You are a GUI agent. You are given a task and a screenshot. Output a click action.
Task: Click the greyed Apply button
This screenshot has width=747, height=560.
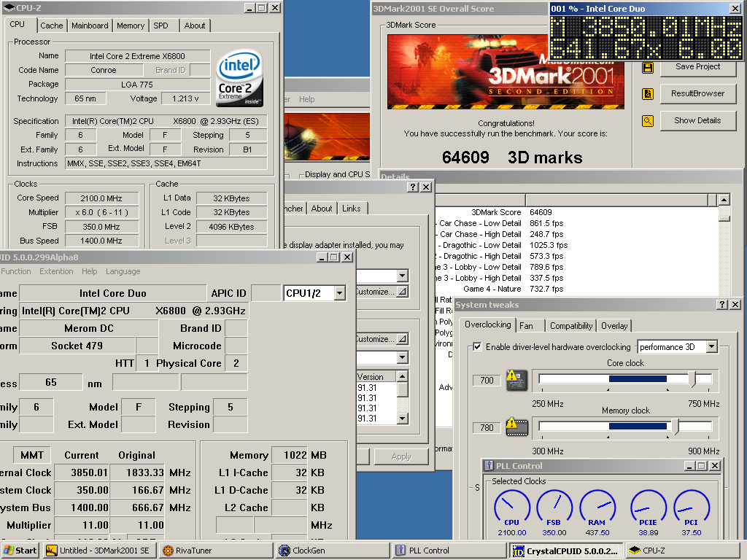pos(401,456)
